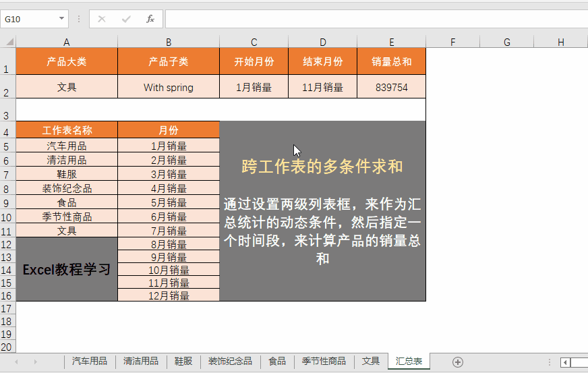Select the With spring cell
This screenshot has height=373, width=588.
click(169, 87)
